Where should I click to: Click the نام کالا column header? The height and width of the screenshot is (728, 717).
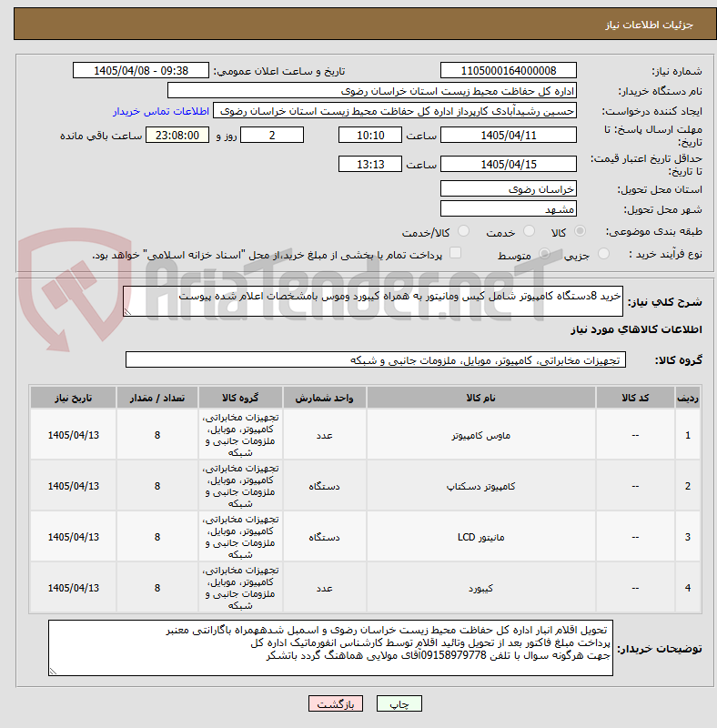pos(480,398)
